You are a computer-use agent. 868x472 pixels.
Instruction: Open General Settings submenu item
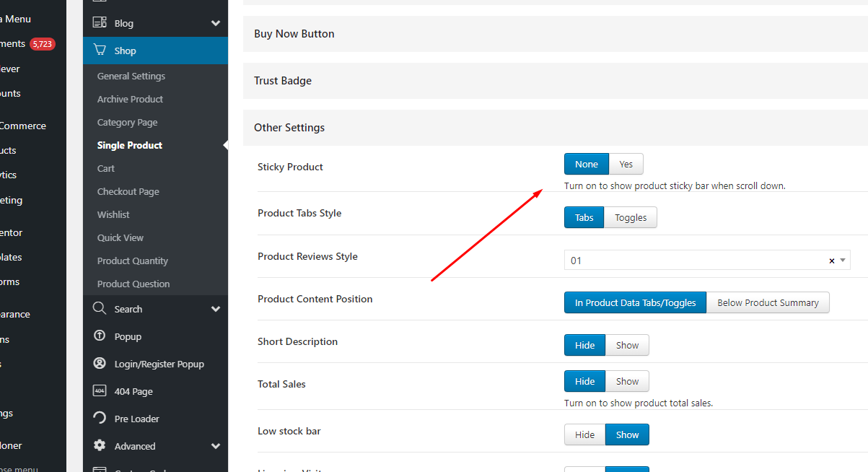point(131,76)
